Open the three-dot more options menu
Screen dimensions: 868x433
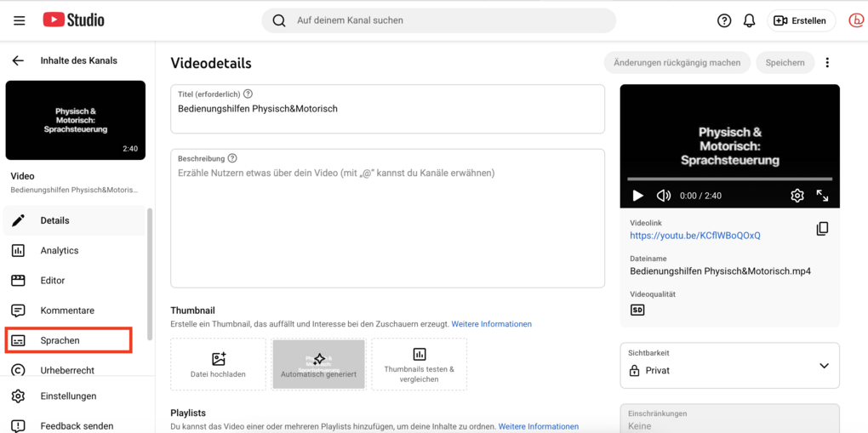click(827, 62)
